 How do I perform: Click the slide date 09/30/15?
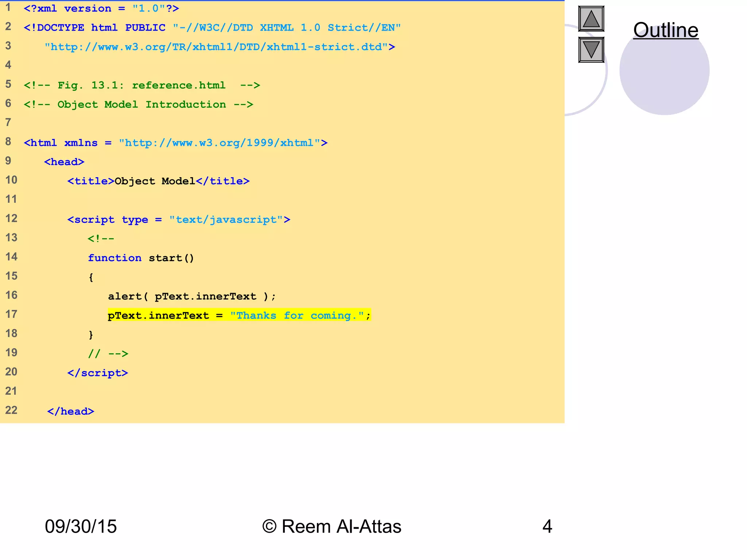click(x=81, y=526)
